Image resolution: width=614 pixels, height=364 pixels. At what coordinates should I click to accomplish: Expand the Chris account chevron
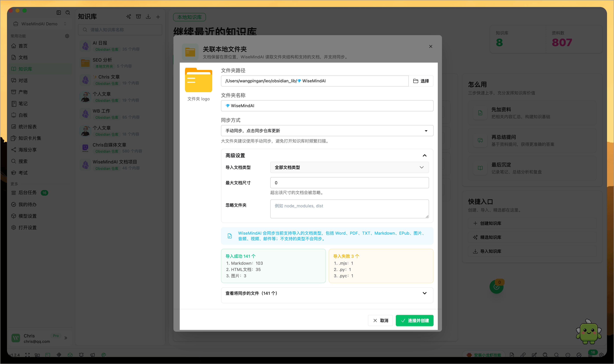66,338
